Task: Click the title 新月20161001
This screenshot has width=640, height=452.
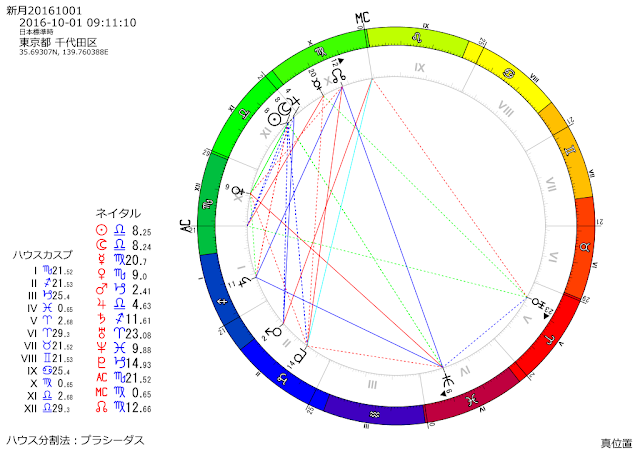Action: (x=44, y=10)
